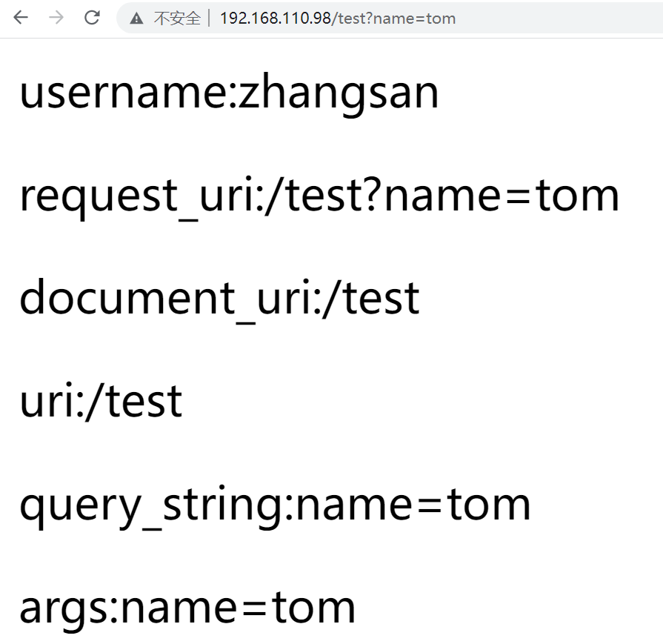Click the word zhangsan on the page
Viewport: 663px width, 644px height.
338,93
